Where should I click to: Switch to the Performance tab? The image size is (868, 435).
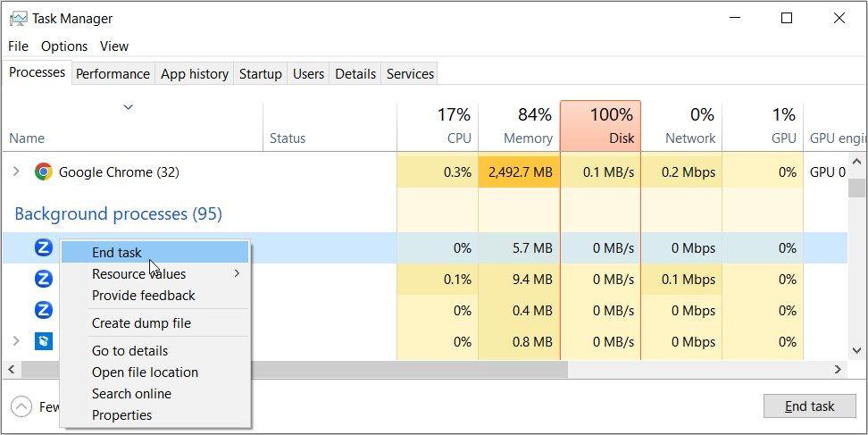(113, 74)
